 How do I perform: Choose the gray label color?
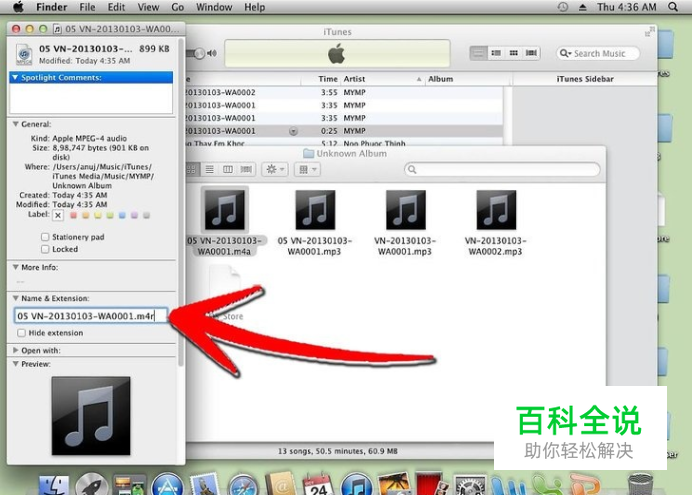147,215
